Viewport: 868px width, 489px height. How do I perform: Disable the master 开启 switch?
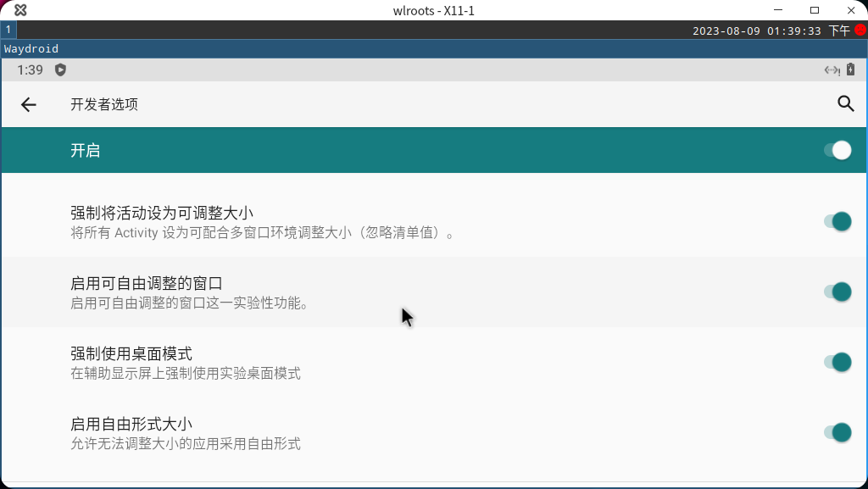pos(838,150)
